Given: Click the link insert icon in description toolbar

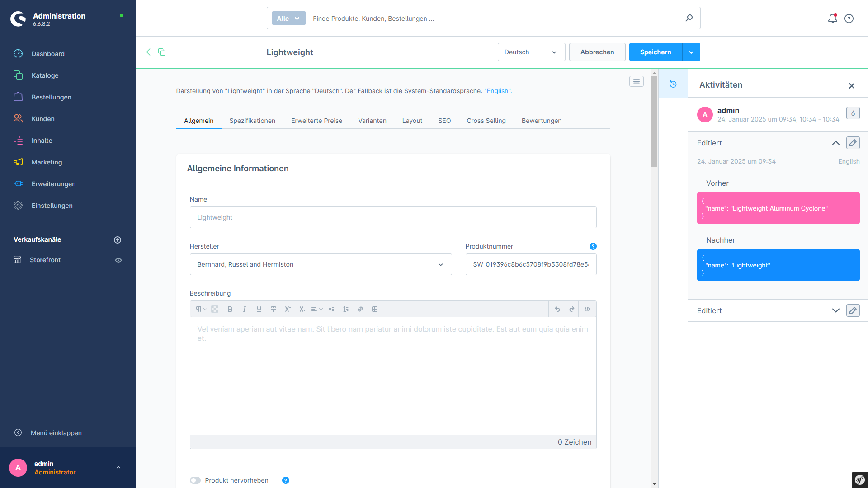Looking at the screenshot, I should (x=360, y=309).
